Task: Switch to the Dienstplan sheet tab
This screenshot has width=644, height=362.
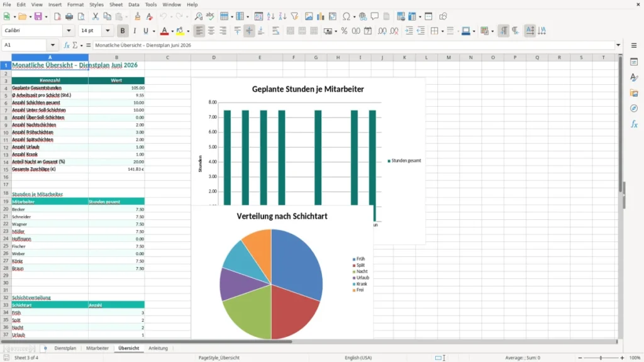Action: [65, 348]
